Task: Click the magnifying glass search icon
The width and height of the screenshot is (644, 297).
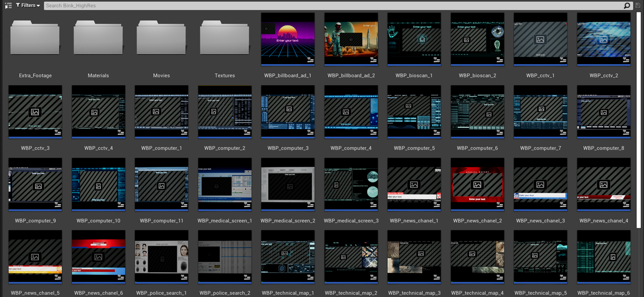Action: point(627,5)
